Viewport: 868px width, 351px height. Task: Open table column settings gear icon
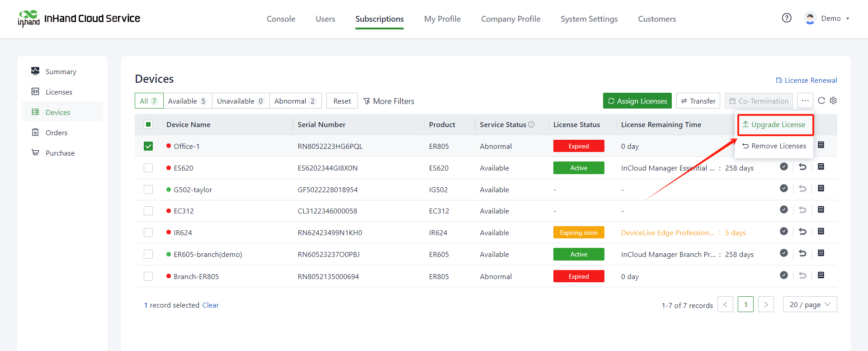tap(833, 100)
